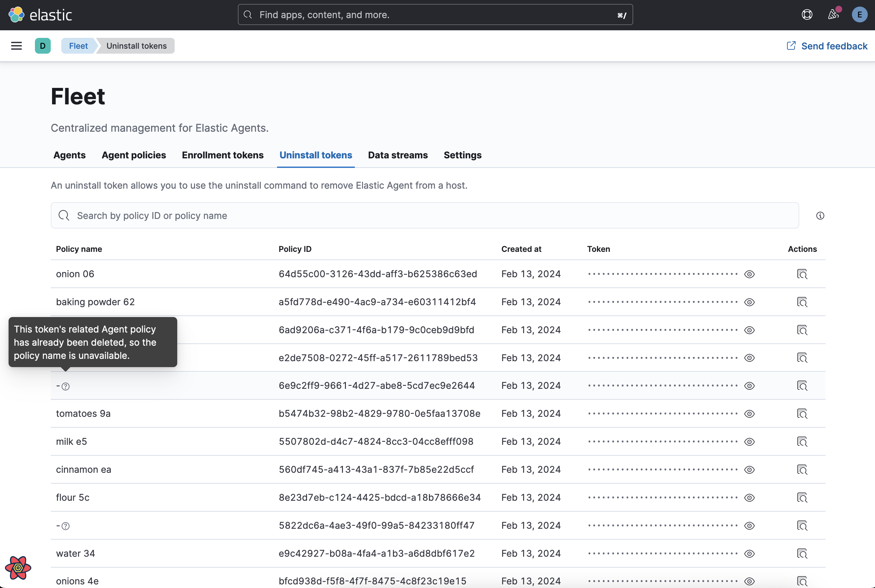
Task: Click the 'milk e5' policy name
Action: [x=71, y=442]
